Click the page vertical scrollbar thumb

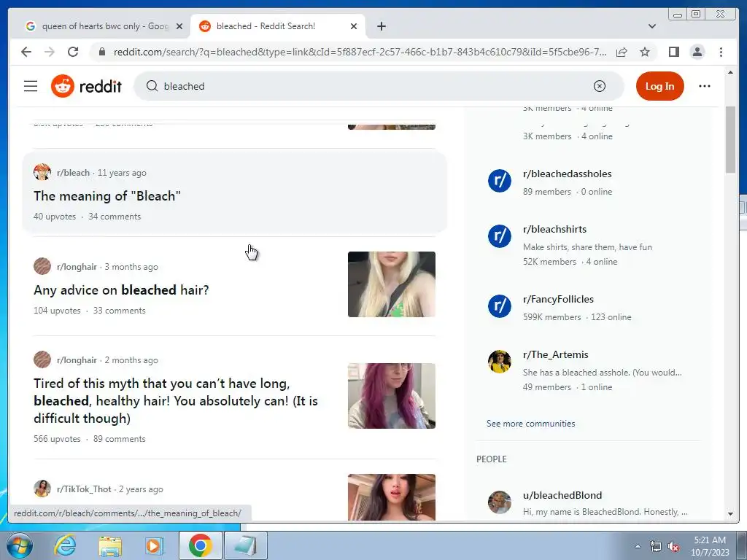tap(730, 139)
